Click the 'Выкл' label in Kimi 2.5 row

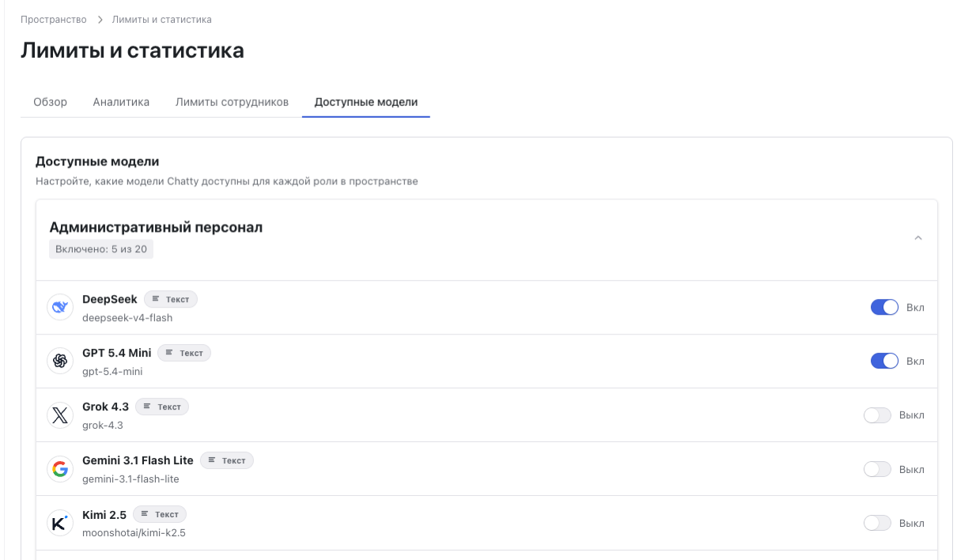[x=912, y=523]
